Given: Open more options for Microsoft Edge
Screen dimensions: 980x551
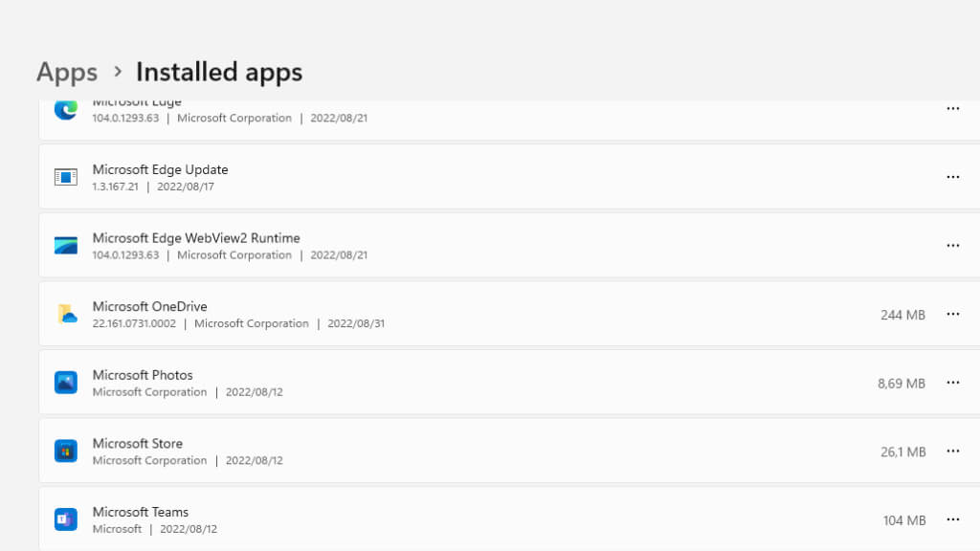Looking at the screenshot, I should 952,109.
